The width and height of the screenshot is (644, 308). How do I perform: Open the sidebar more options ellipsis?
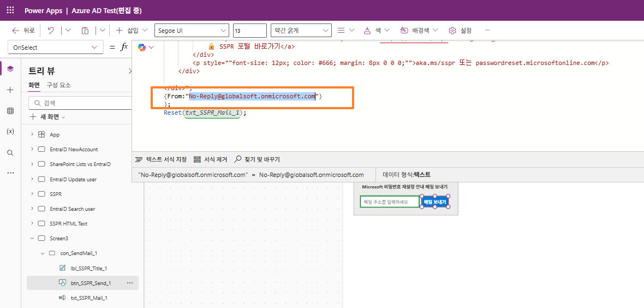tap(10, 173)
